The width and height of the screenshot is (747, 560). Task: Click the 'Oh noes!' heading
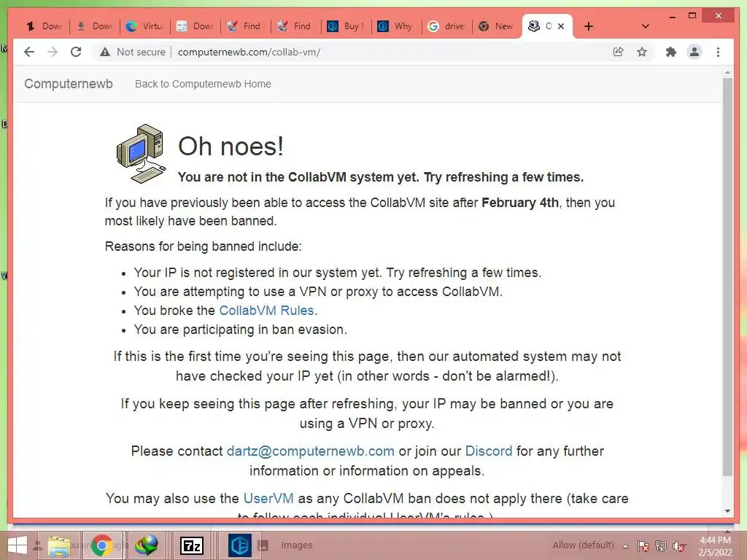pyautogui.click(x=231, y=146)
